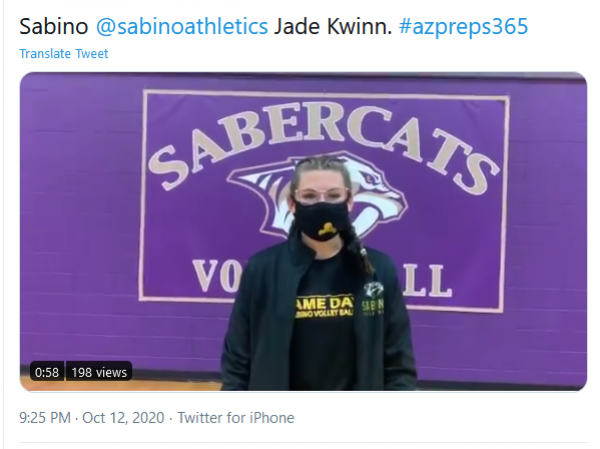Click the glasses of the person in video
Viewport: 600px width, 449px height.
321,195
